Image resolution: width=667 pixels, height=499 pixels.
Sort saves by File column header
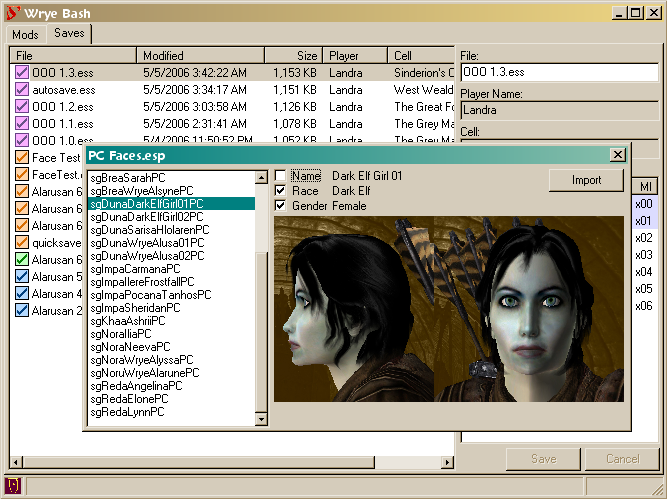click(x=73, y=55)
